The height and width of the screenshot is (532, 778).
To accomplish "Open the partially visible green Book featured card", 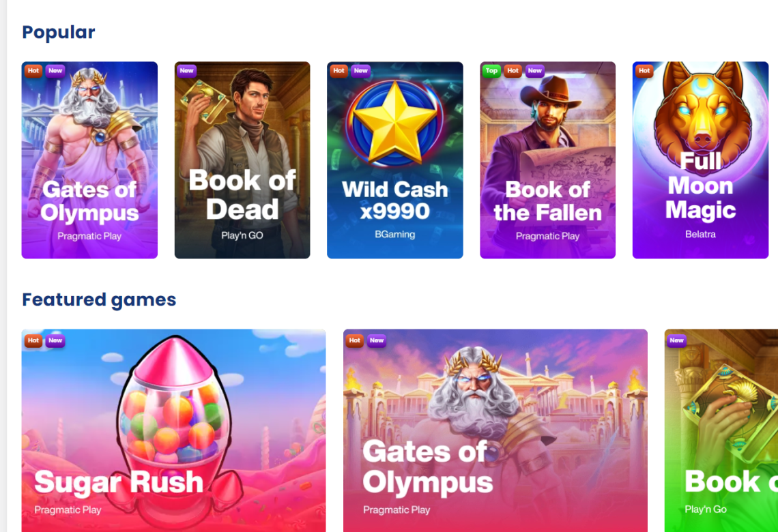I will pyautogui.click(x=721, y=430).
